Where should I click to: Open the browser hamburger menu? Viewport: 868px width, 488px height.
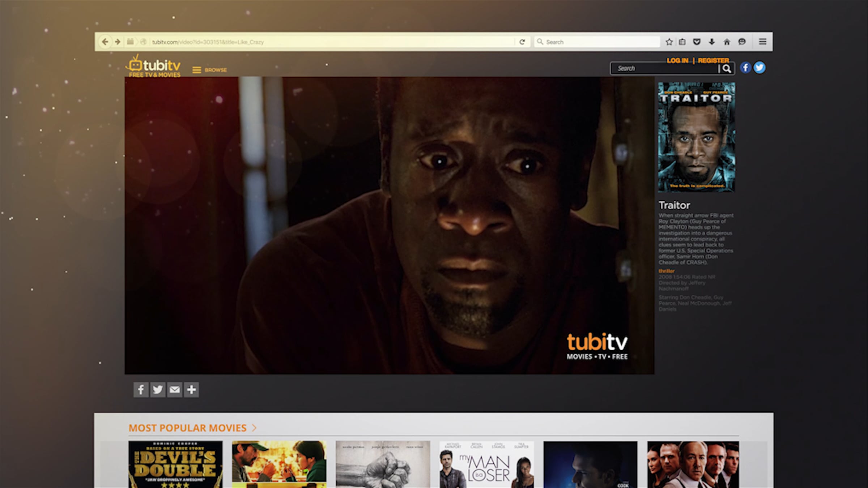(762, 42)
